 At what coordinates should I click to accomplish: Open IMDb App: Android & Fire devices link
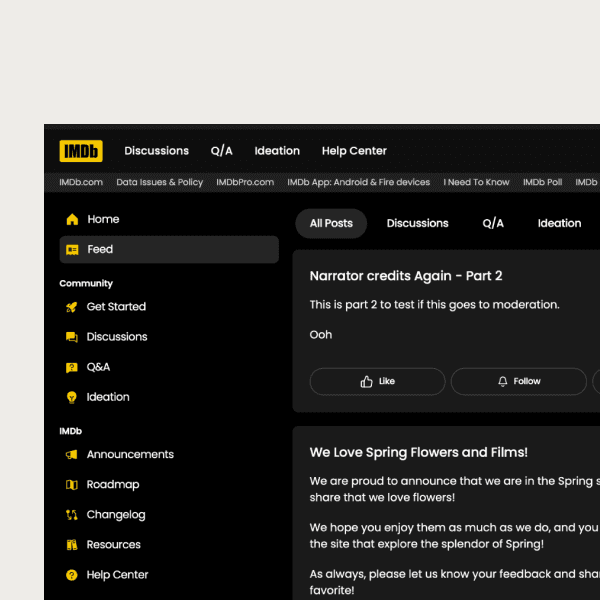[x=359, y=182]
